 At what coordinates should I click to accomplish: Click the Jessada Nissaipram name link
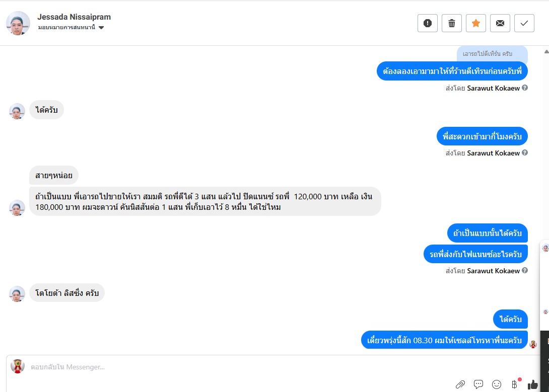(x=74, y=17)
